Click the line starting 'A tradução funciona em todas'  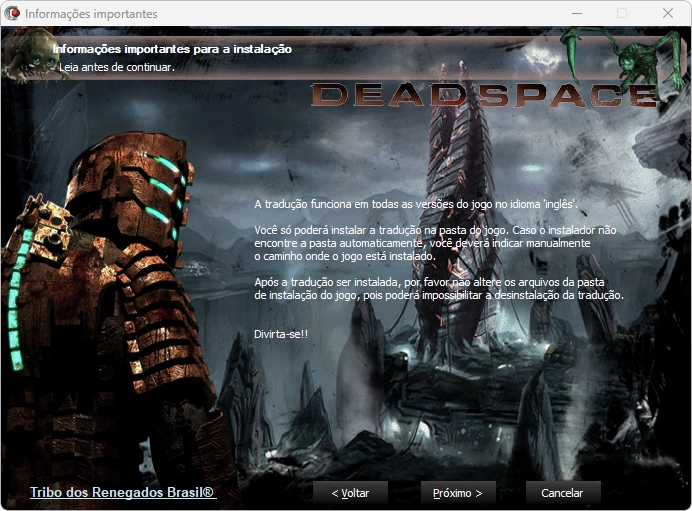(416, 204)
